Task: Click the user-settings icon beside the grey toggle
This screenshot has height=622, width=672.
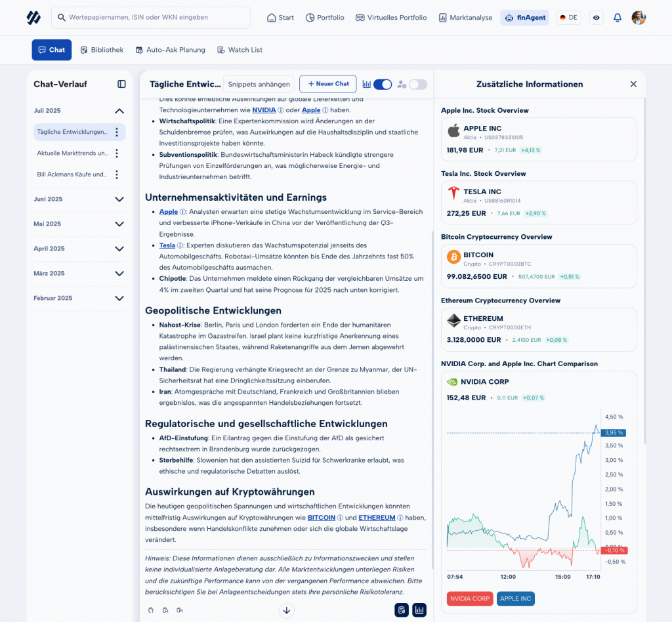Action: point(402,85)
